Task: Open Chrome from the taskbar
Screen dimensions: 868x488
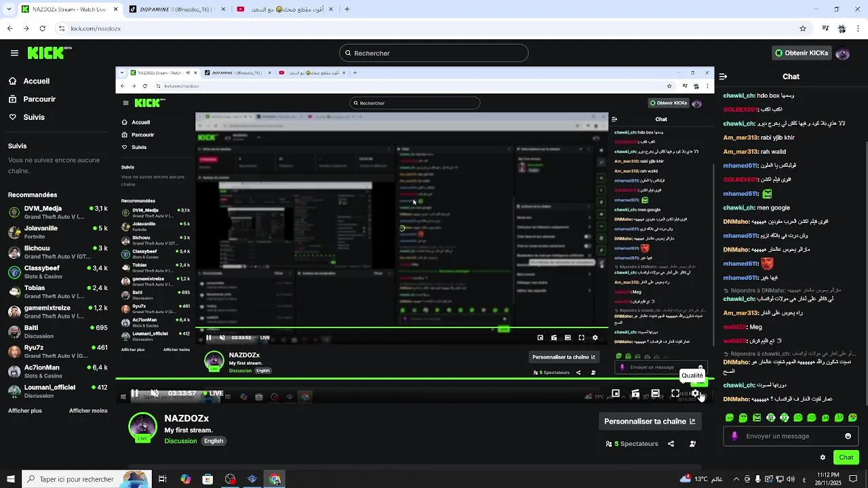Action: (x=275, y=479)
